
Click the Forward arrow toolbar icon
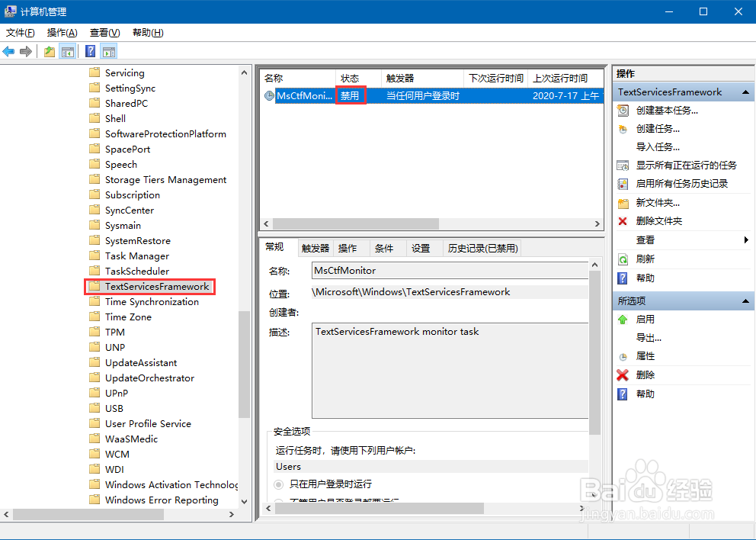[26, 51]
